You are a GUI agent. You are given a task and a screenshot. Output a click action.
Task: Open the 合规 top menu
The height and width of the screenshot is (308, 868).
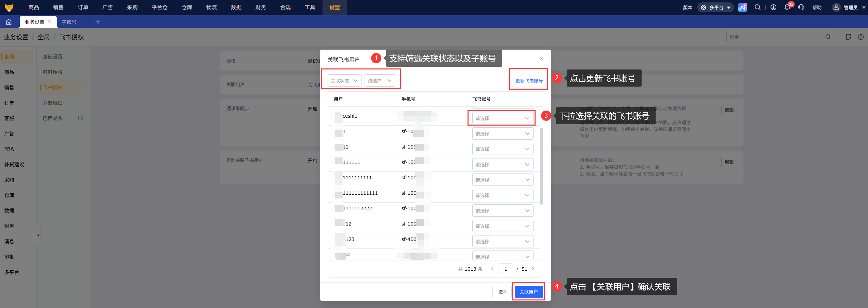(x=286, y=7)
